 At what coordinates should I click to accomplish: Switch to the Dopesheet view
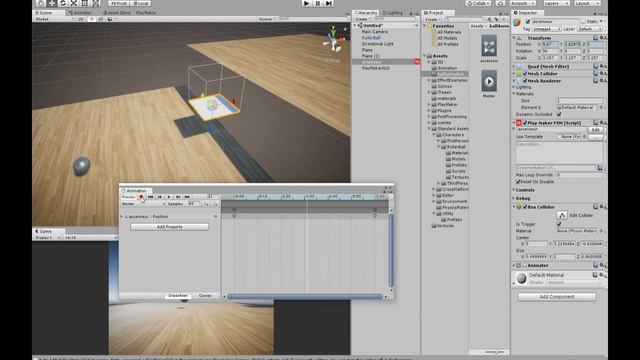(x=178, y=296)
